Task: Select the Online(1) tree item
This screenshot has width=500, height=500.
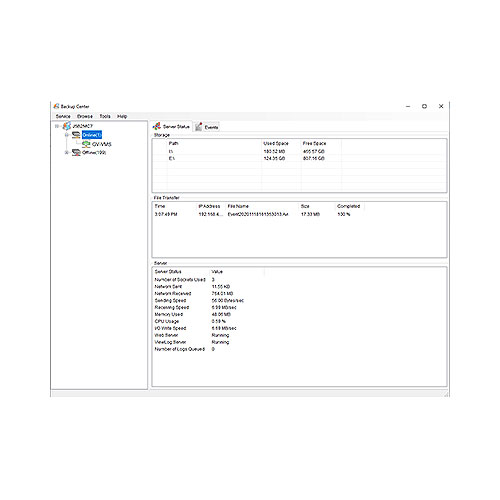Action: coord(92,135)
